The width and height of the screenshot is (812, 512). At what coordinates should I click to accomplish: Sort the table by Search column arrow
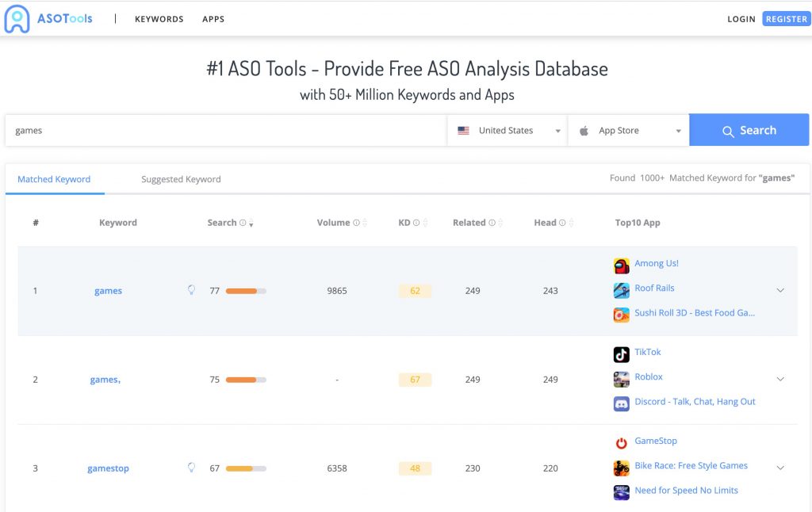(251, 224)
